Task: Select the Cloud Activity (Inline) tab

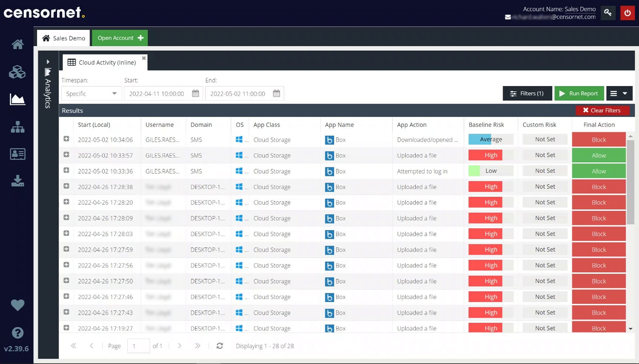Action: 102,63
